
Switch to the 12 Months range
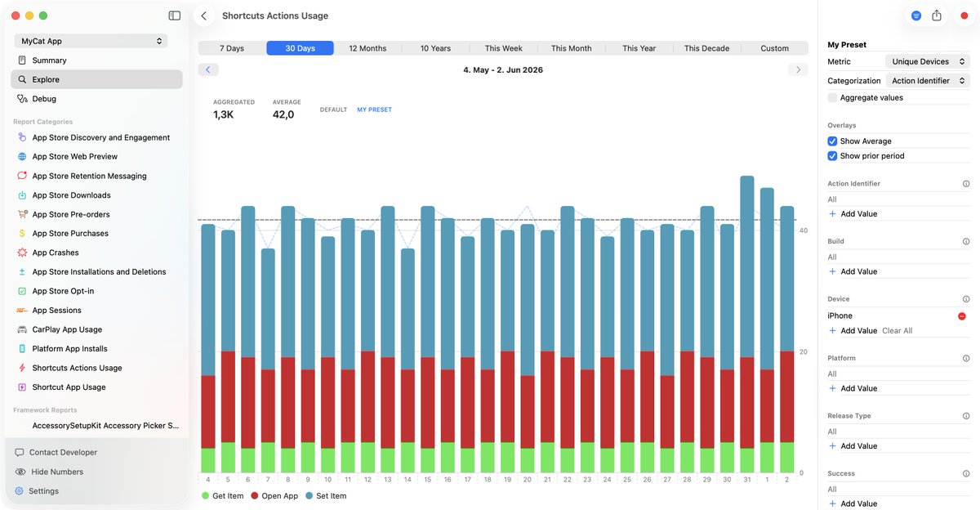coord(367,48)
